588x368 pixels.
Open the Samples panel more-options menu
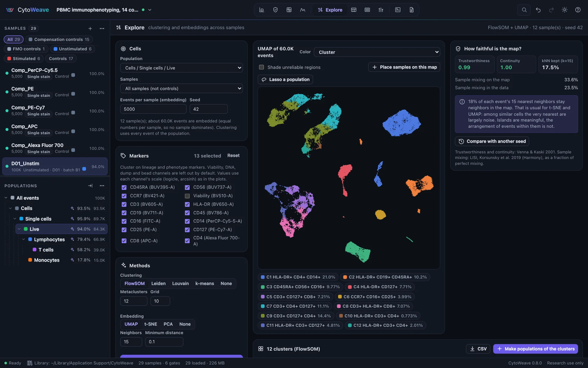pyautogui.click(x=102, y=28)
